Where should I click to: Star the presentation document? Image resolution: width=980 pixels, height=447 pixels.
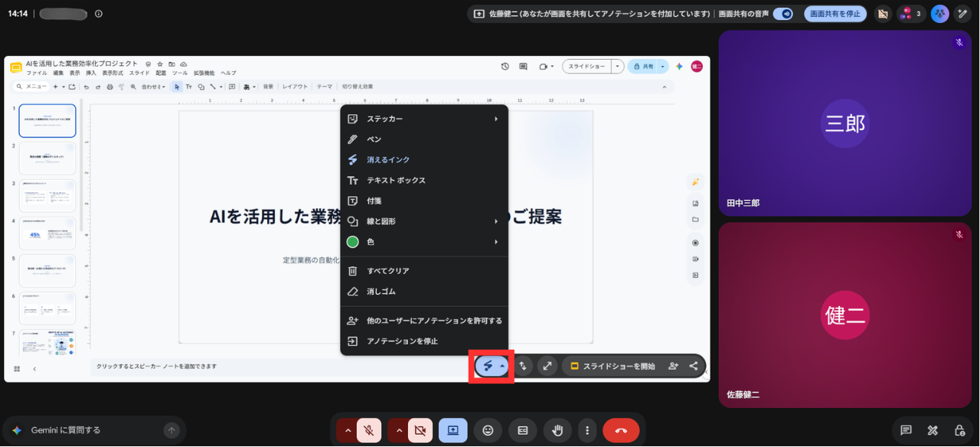pos(159,64)
